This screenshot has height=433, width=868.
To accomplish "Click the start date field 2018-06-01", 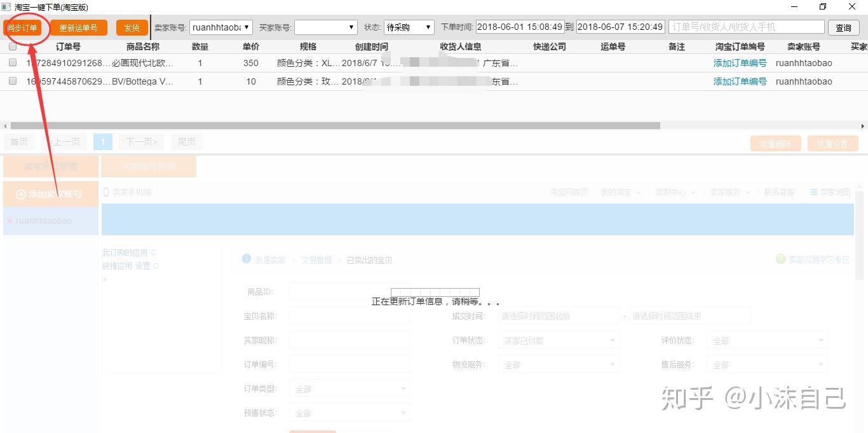I will click(520, 27).
